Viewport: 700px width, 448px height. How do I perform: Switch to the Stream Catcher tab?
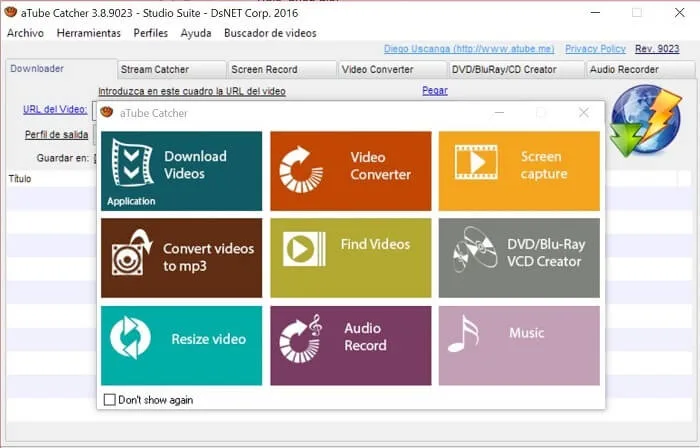pyautogui.click(x=172, y=70)
